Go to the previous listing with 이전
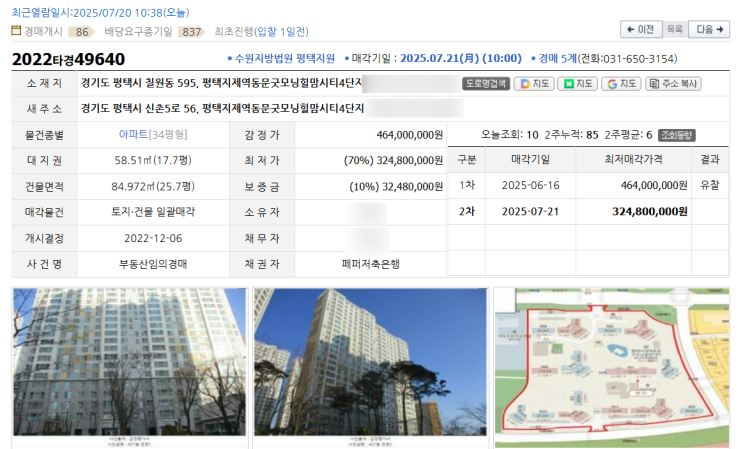743x449 pixels. [641, 29]
